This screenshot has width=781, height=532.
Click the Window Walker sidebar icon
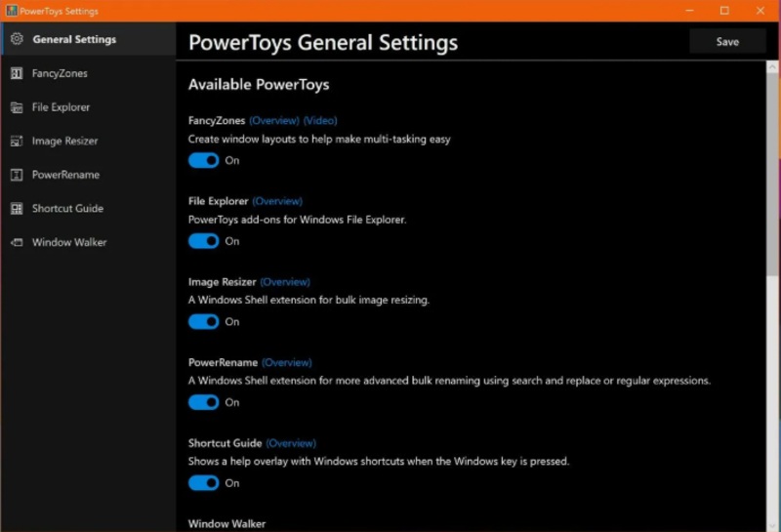pos(16,242)
